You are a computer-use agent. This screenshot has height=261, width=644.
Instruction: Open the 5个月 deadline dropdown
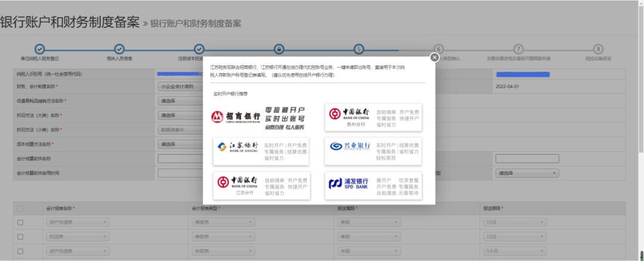(515, 251)
